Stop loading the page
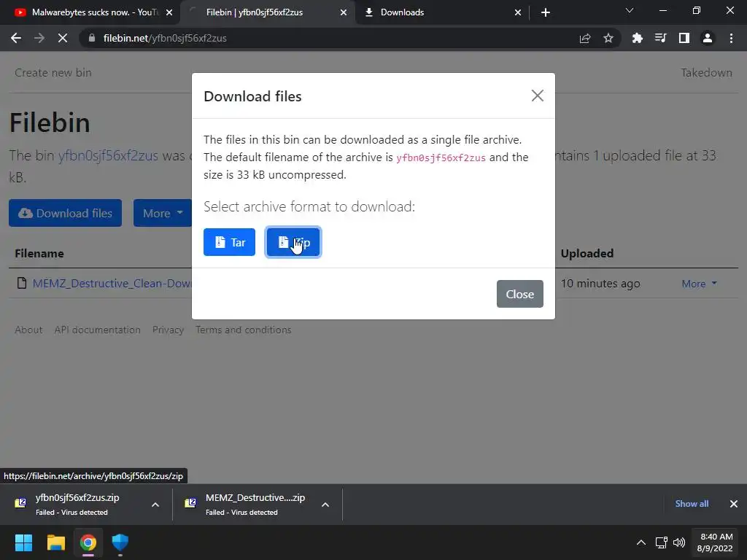747x560 pixels. [63, 38]
